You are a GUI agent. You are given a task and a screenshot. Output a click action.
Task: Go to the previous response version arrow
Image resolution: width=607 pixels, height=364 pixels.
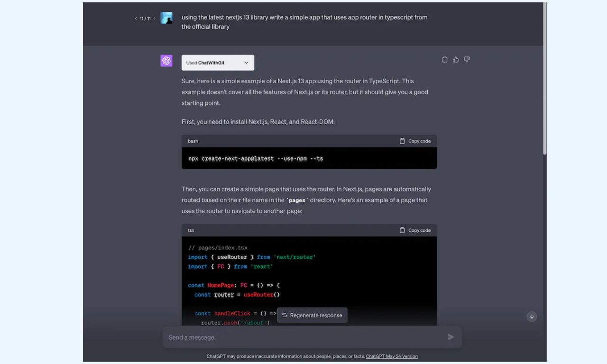[136, 18]
